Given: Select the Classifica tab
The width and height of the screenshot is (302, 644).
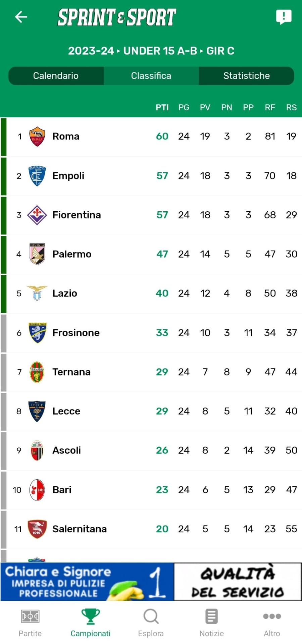Looking at the screenshot, I should pos(151,76).
